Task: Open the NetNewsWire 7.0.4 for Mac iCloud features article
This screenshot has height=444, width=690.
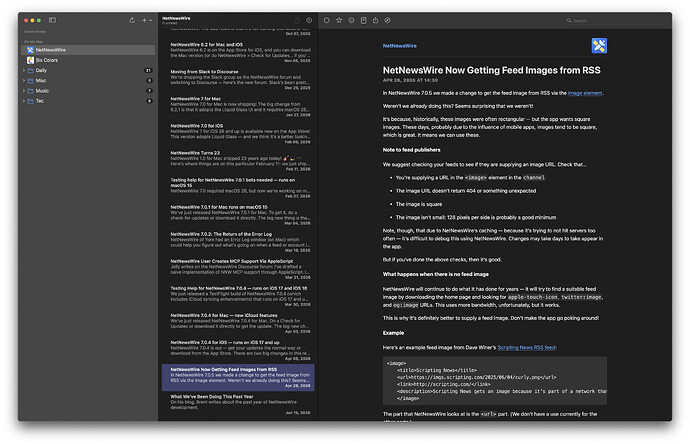Action: tap(238, 323)
